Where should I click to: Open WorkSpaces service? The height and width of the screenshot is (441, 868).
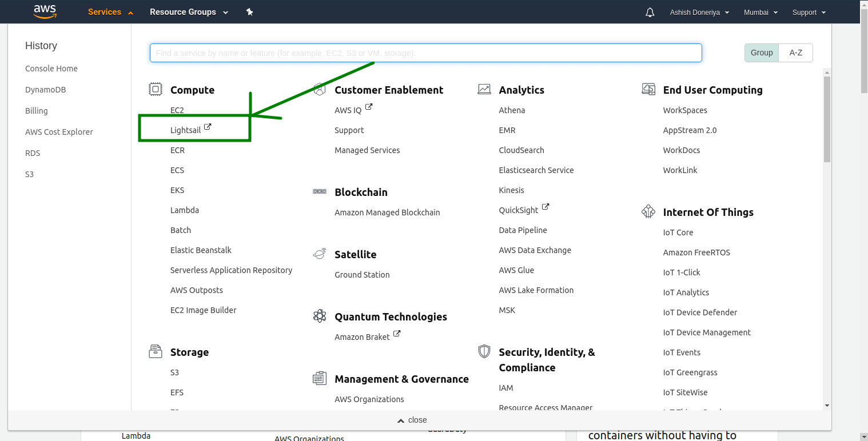coord(685,110)
